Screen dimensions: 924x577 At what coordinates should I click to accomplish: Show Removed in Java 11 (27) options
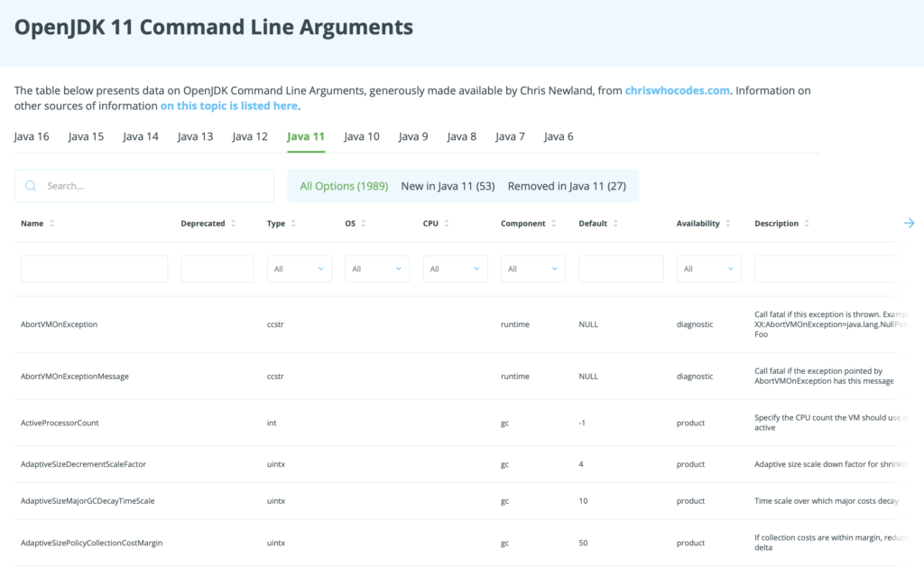(567, 186)
